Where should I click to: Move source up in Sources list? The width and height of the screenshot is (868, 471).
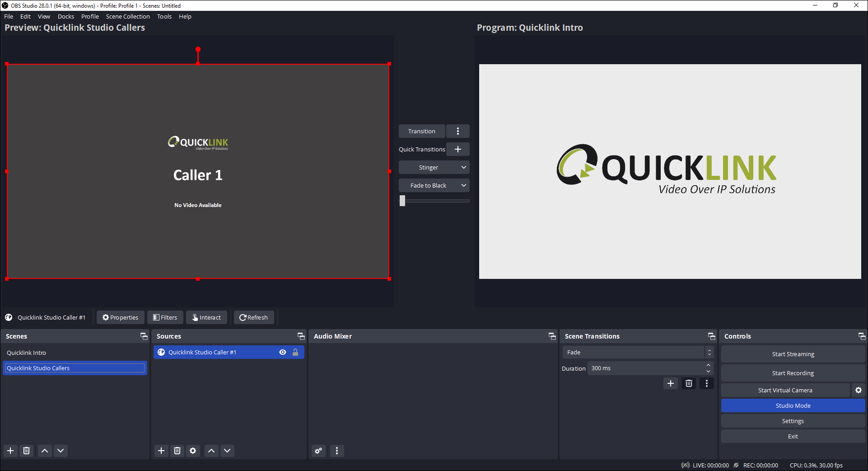[x=211, y=451]
